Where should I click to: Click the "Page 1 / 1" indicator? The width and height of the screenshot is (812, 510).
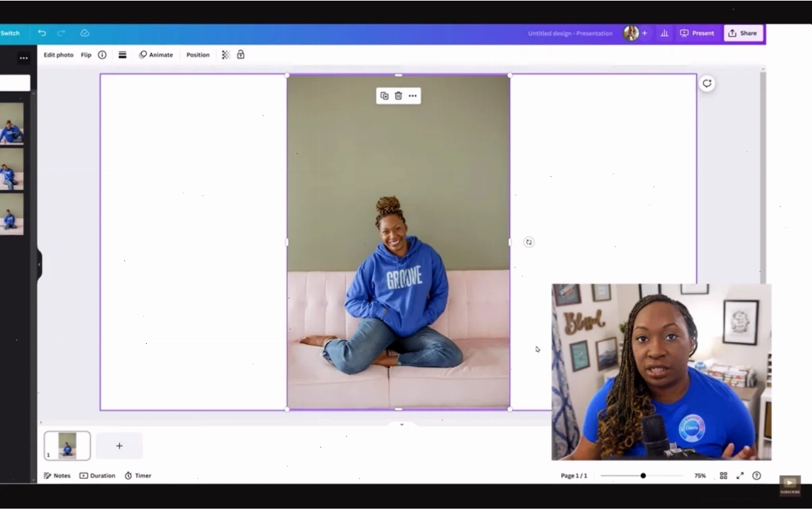[x=574, y=476]
